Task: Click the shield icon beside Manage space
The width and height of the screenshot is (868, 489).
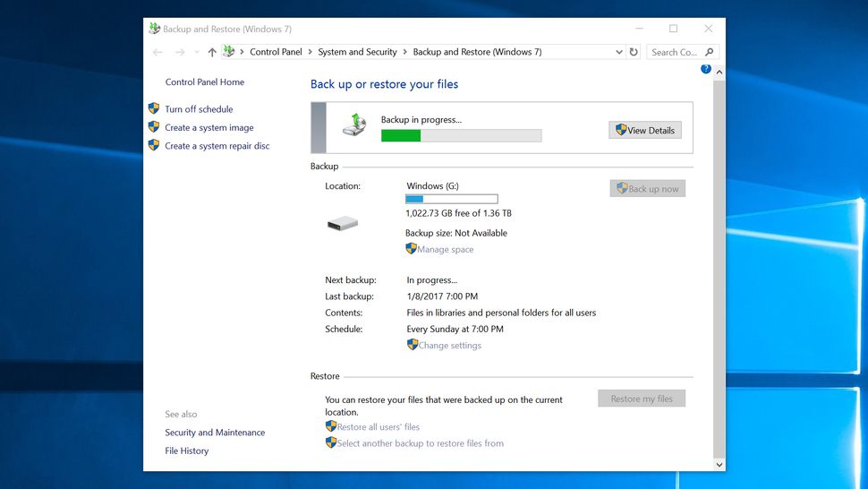Action: pyautogui.click(x=411, y=249)
